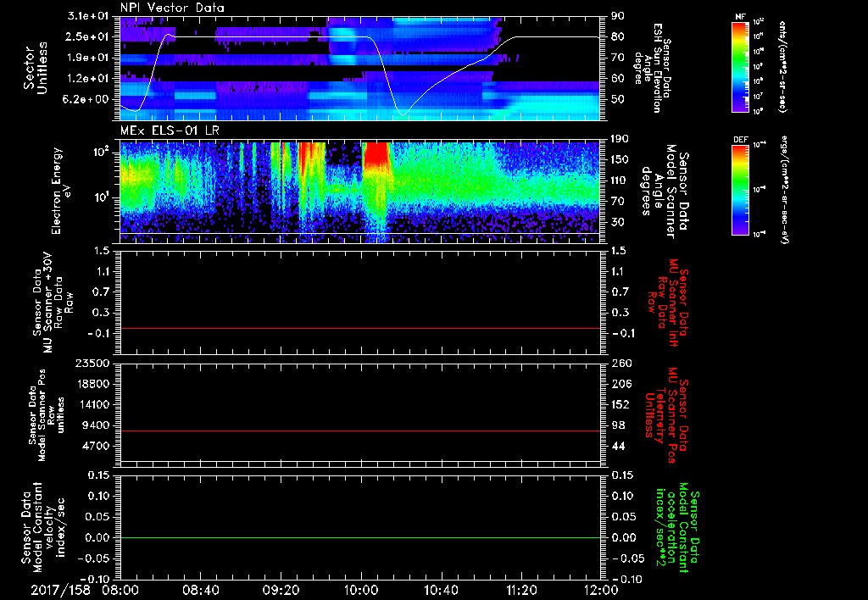
Task: Click the '14100' scanner position tick value
Action: coord(92,404)
